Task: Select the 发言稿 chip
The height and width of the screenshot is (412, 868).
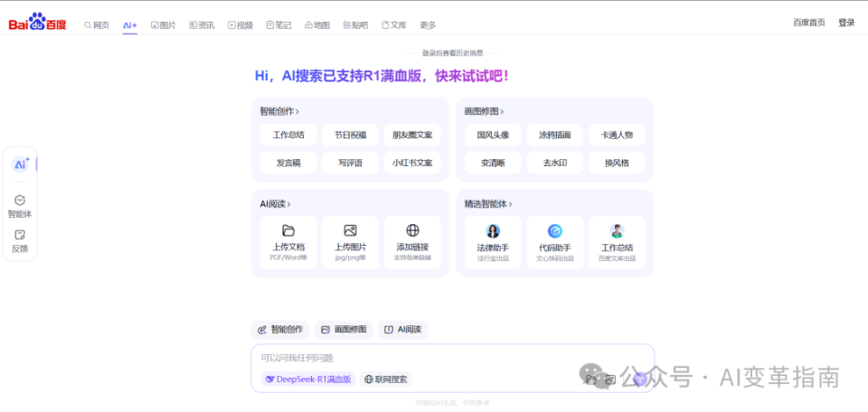Action: click(288, 164)
